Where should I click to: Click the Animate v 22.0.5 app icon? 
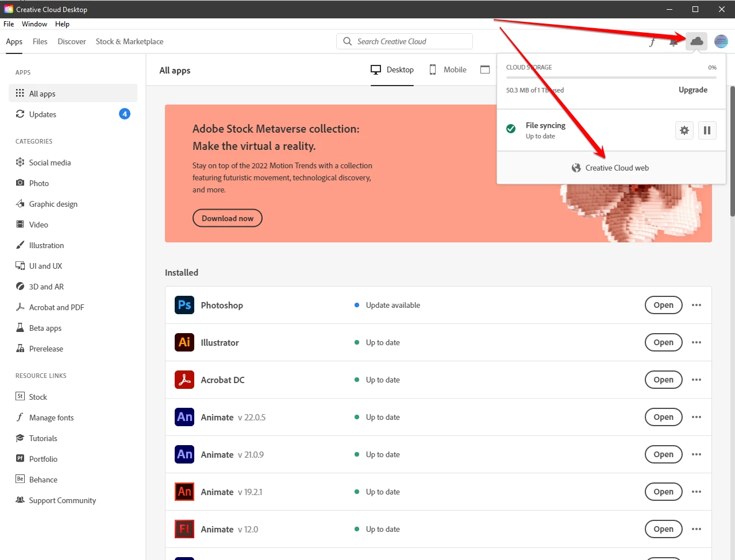coord(184,417)
